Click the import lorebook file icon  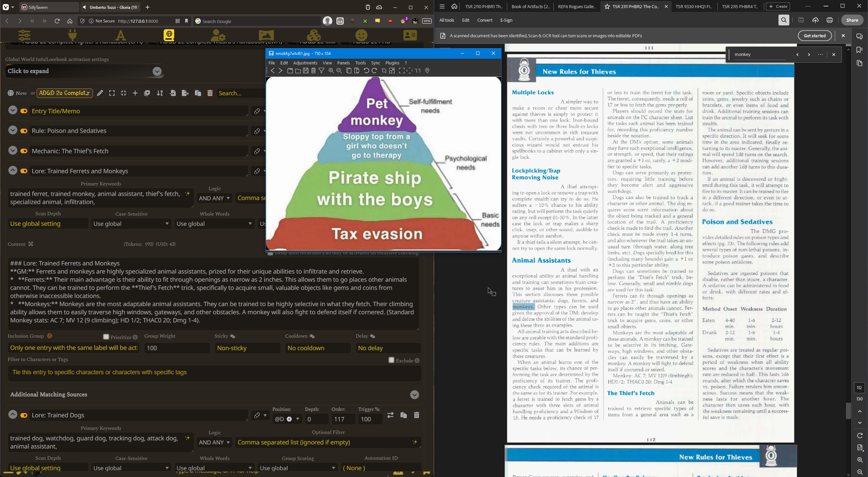pyautogui.click(x=173, y=93)
